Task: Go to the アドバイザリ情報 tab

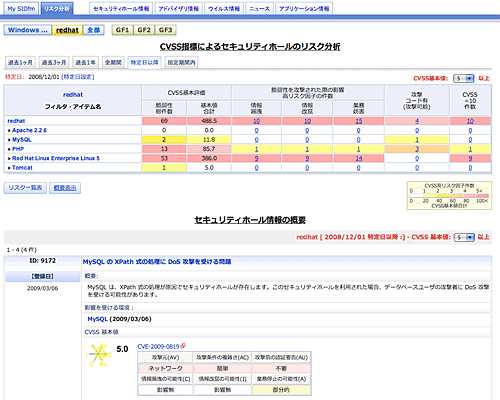Action: [179, 9]
